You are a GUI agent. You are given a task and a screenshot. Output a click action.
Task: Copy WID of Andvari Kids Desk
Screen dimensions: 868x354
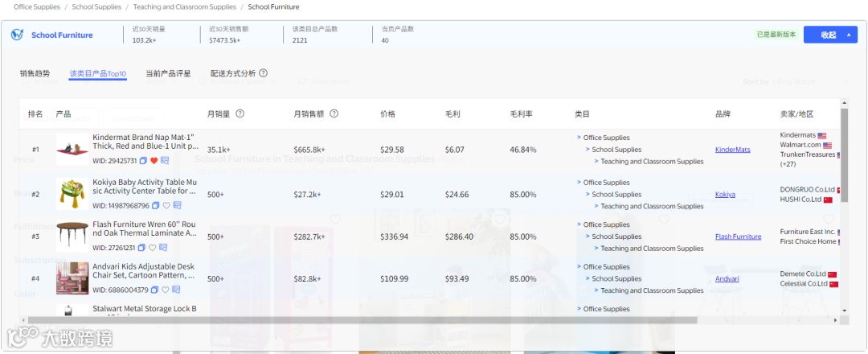pos(155,290)
